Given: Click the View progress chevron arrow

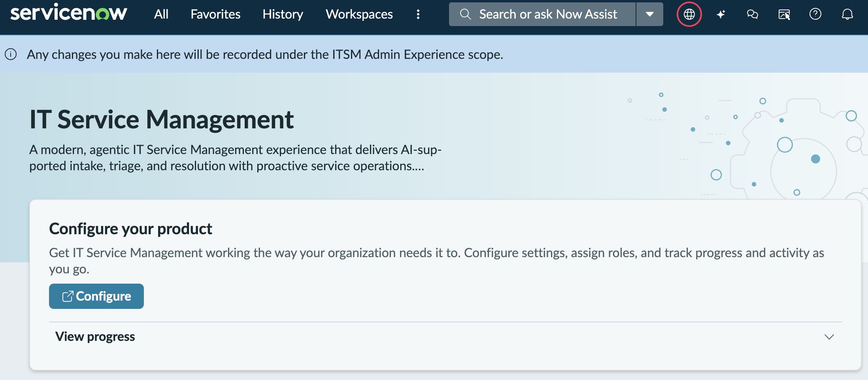Looking at the screenshot, I should point(829,337).
